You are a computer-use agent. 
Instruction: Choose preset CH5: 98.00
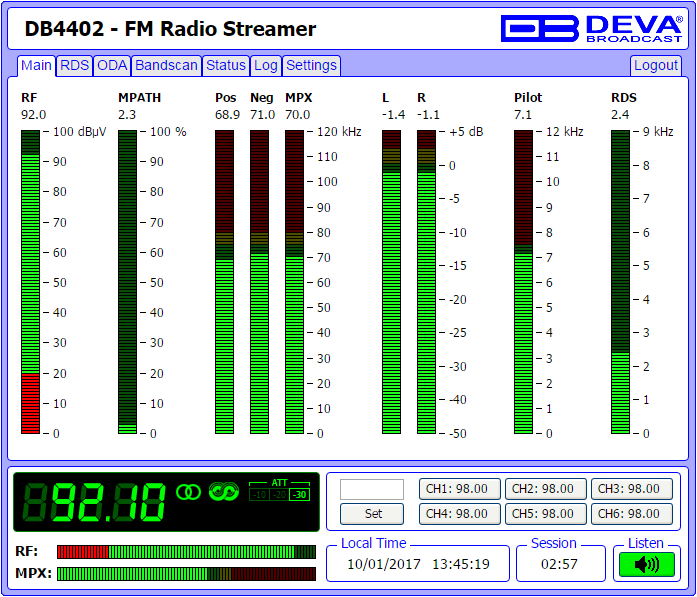click(x=545, y=514)
